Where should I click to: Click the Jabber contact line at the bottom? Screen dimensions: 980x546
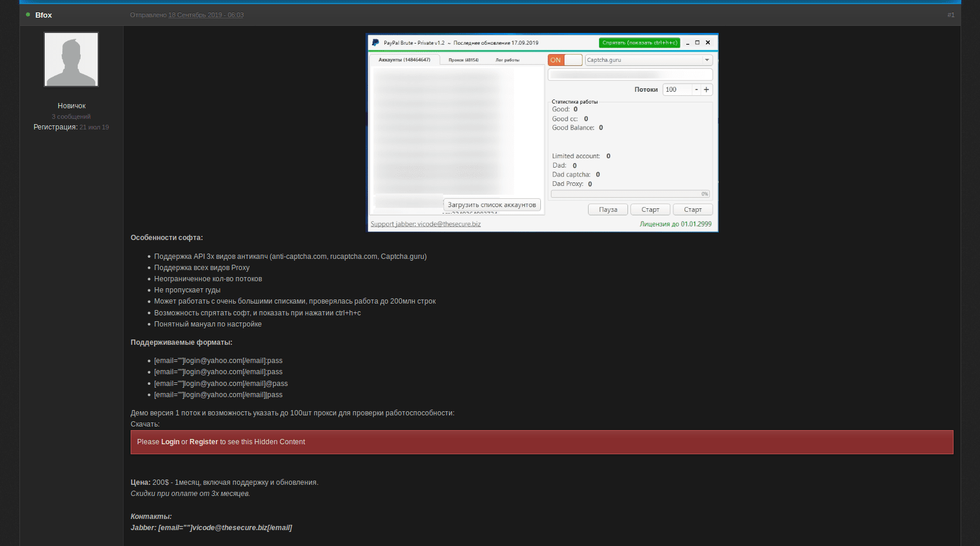(211, 528)
